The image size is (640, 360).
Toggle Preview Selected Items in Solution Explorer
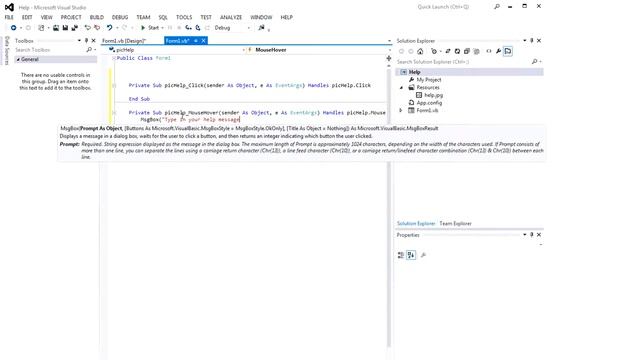click(508, 51)
